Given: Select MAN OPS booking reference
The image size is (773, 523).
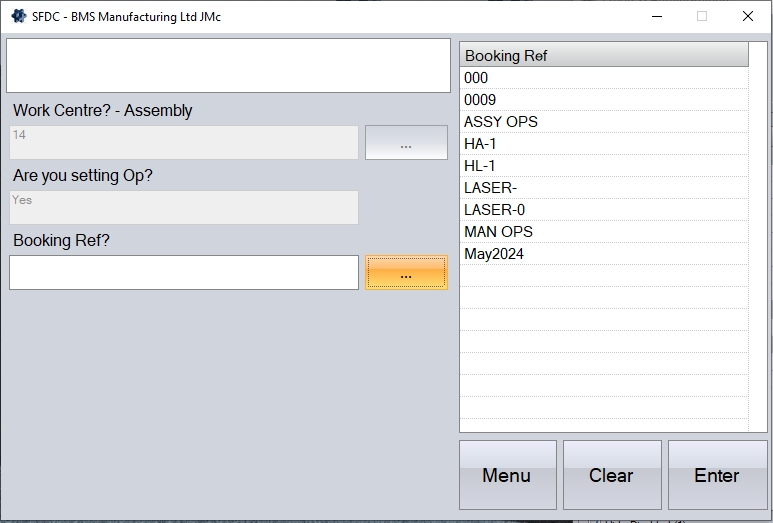Looking at the screenshot, I should [604, 232].
